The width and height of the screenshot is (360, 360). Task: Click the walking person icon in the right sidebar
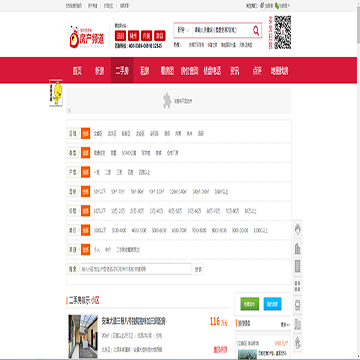coord(298,342)
